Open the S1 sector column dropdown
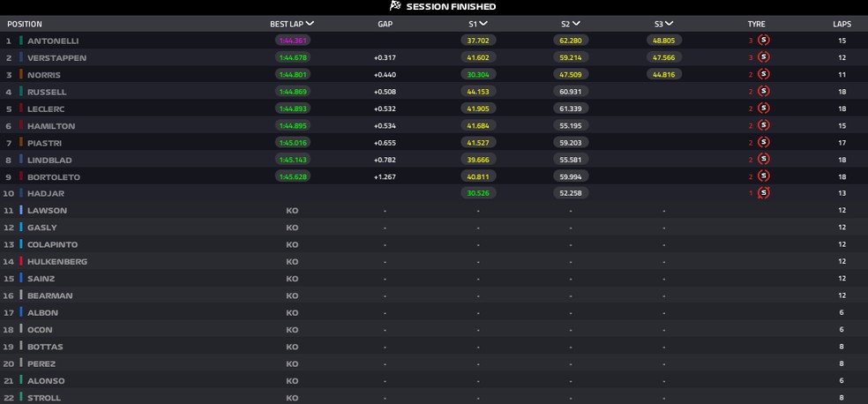Screen dimensions: 868x404 click(x=483, y=24)
